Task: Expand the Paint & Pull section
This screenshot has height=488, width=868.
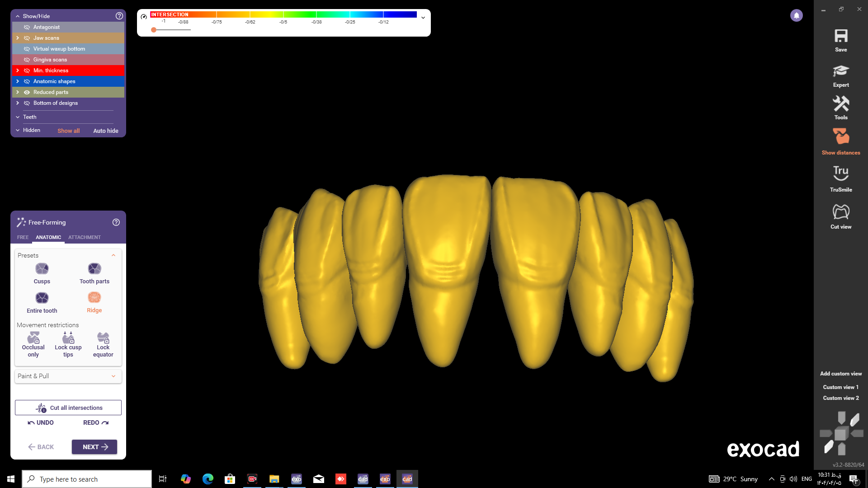Action: click(68, 376)
